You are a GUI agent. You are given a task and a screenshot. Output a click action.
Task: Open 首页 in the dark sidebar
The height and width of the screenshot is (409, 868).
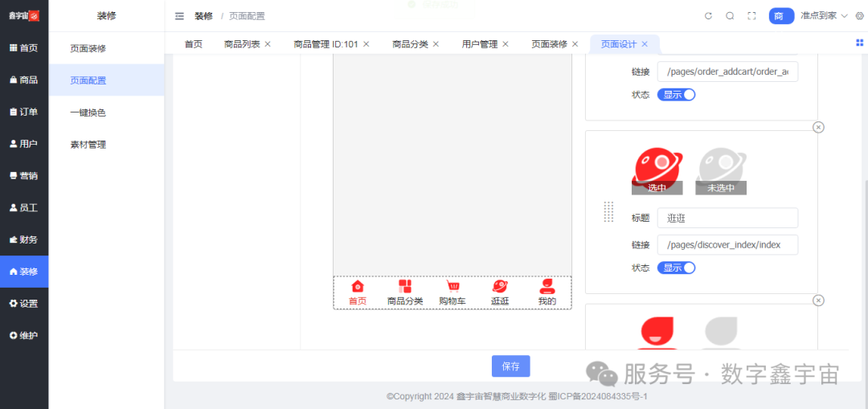tap(24, 48)
